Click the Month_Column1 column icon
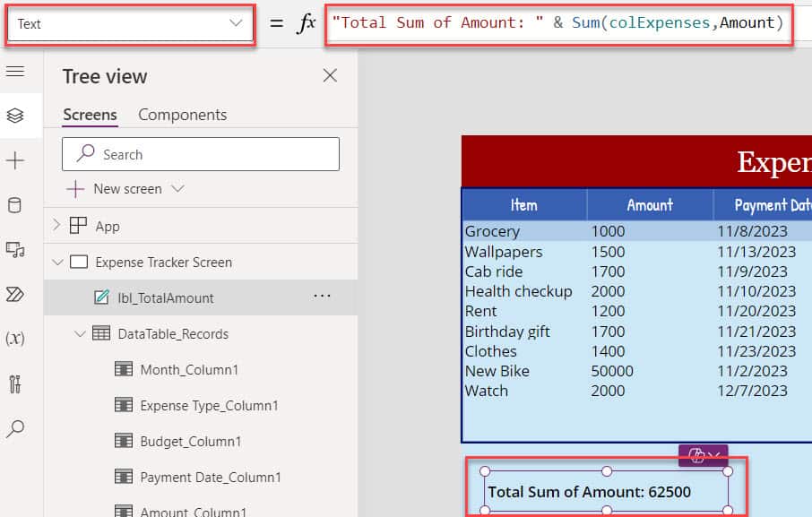 [x=124, y=369]
